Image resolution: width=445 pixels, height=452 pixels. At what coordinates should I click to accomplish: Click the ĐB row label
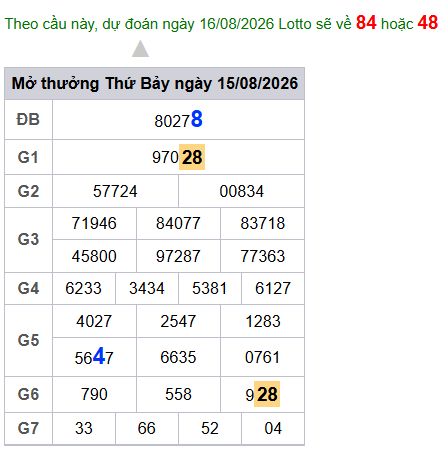coord(28,119)
